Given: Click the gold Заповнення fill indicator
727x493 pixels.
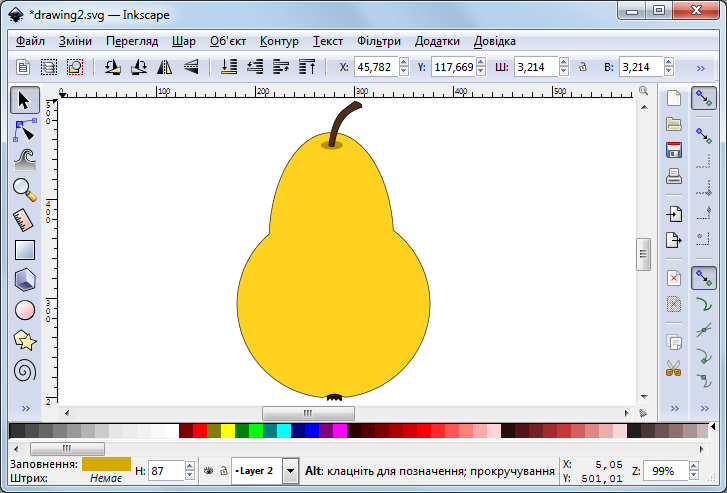Looking at the screenshot, I should coord(106,464).
